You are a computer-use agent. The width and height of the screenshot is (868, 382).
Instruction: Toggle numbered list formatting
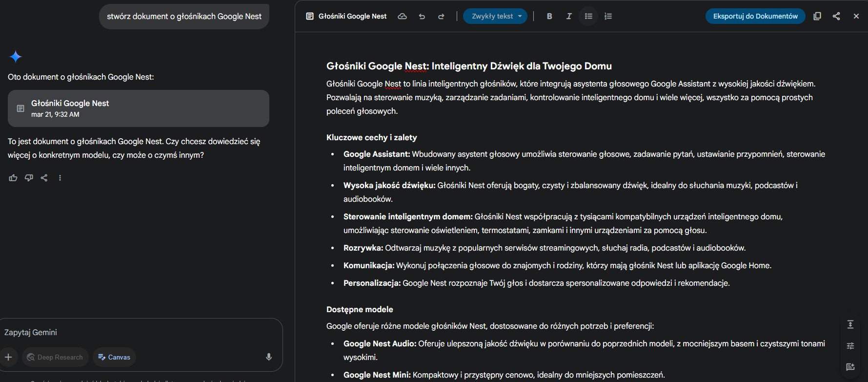(x=608, y=16)
